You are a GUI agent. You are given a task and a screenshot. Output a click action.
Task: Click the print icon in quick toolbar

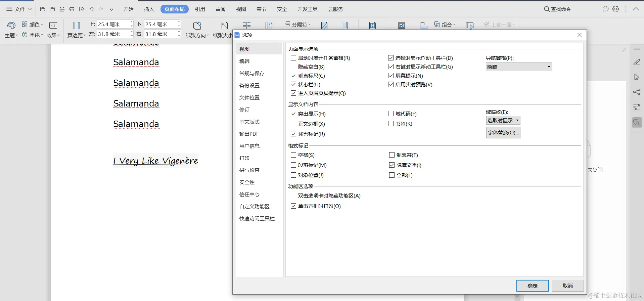[x=72, y=9]
